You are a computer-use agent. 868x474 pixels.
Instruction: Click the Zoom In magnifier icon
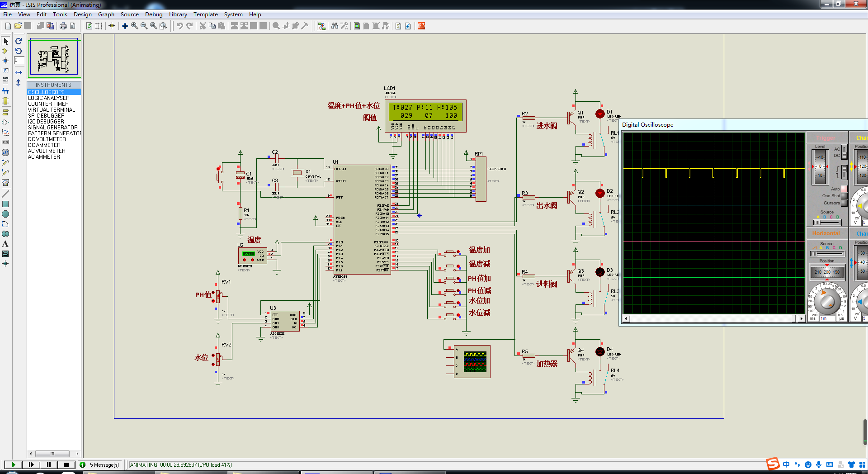(x=134, y=26)
